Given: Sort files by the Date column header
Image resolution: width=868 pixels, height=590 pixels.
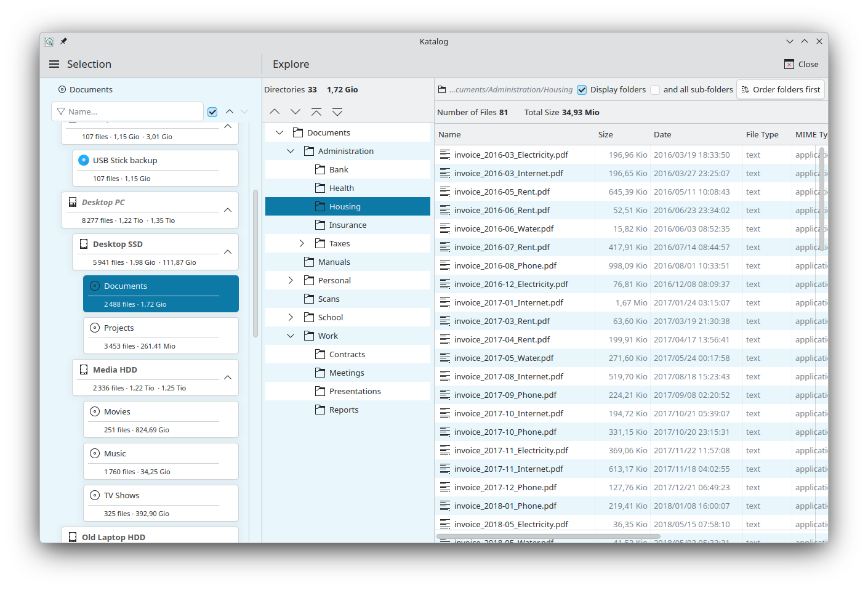Looking at the screenshot, I should (696, 134).
